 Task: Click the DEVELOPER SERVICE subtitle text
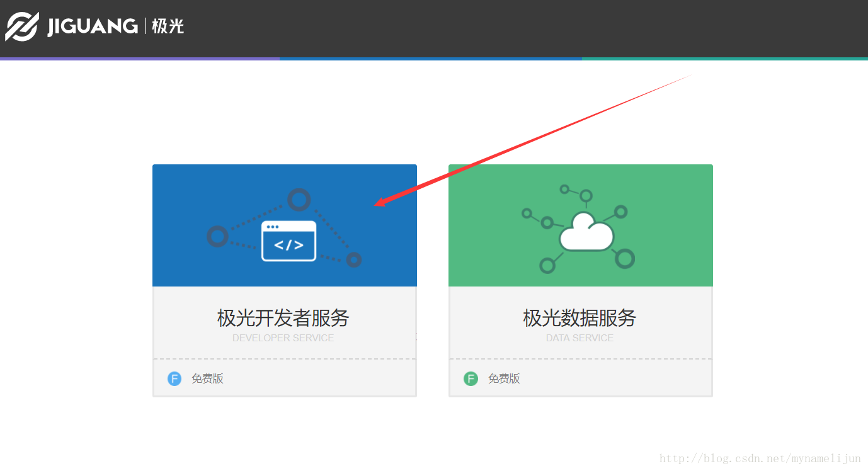pos(283,338)
